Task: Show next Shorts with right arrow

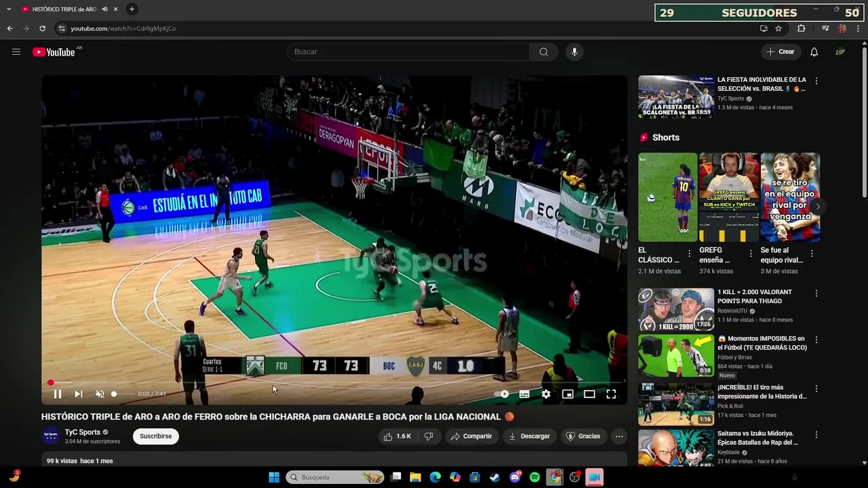Action: click(818, 206)
